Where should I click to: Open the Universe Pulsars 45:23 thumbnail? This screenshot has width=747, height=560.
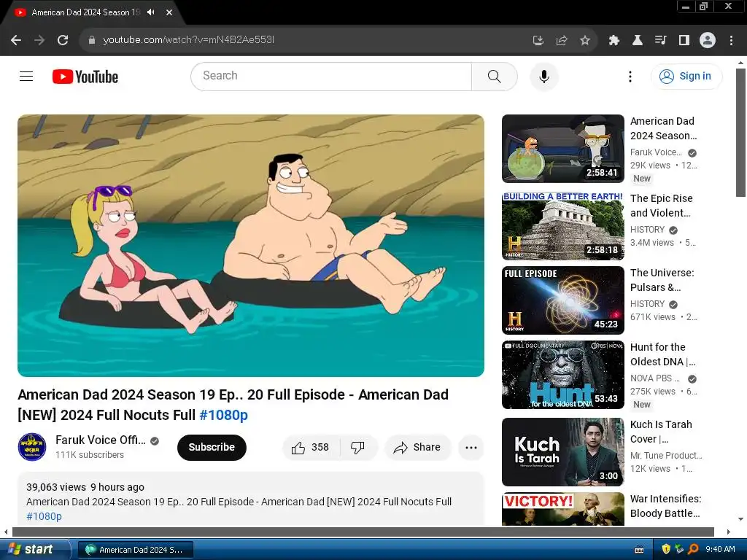(x=562, y=300)
